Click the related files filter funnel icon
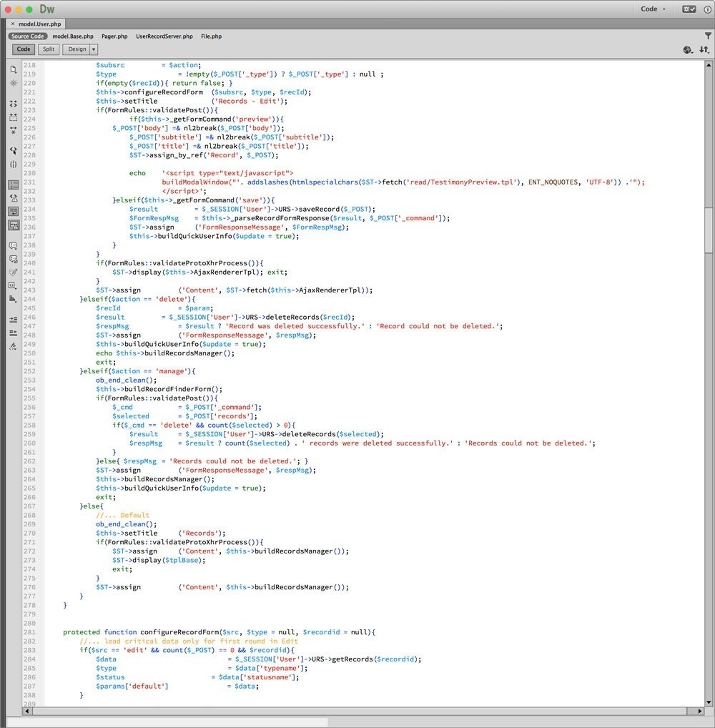The image size is (715, 728). [708, 36]
